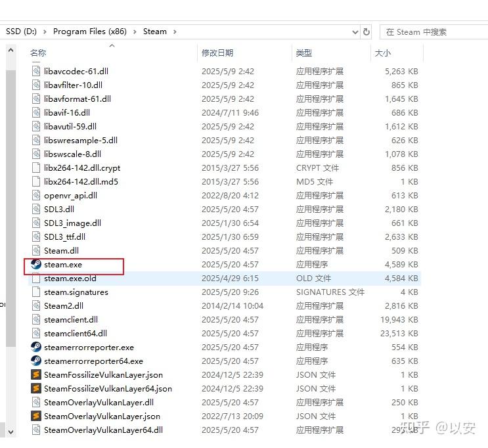Click the date 2022/7/13 20:09

232,416
